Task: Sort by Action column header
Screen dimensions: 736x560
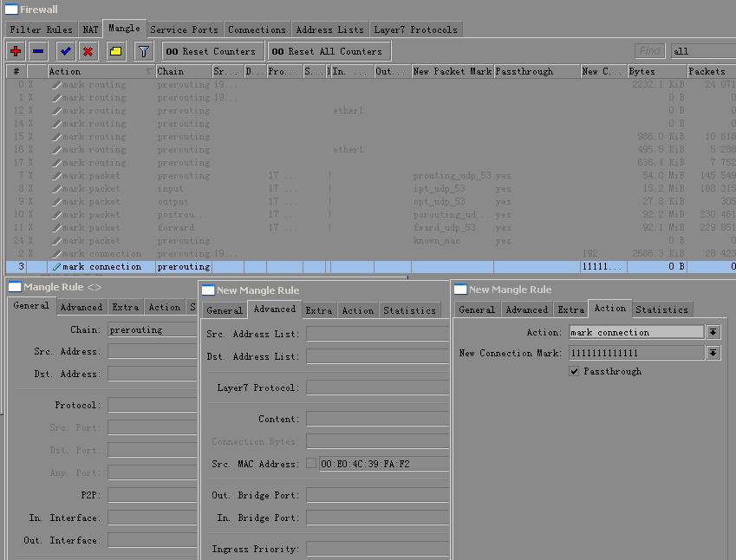Action: coord(101,71)
